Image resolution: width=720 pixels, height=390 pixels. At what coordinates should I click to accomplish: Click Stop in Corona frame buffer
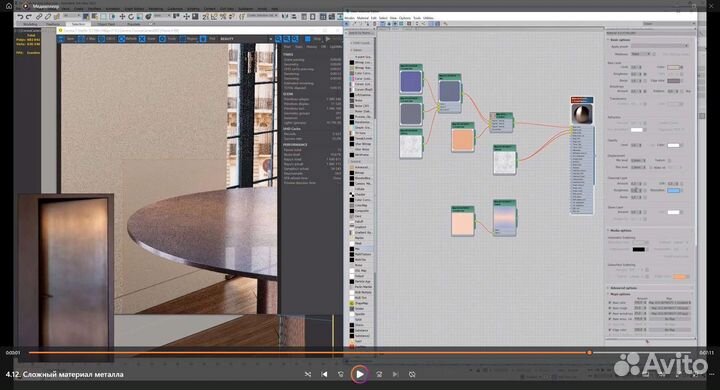[x=313, y=39]
